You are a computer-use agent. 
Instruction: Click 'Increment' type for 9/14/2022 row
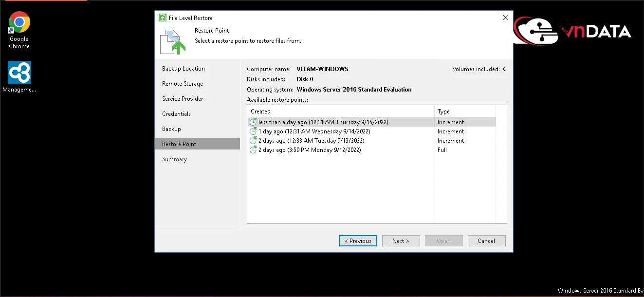451,131
